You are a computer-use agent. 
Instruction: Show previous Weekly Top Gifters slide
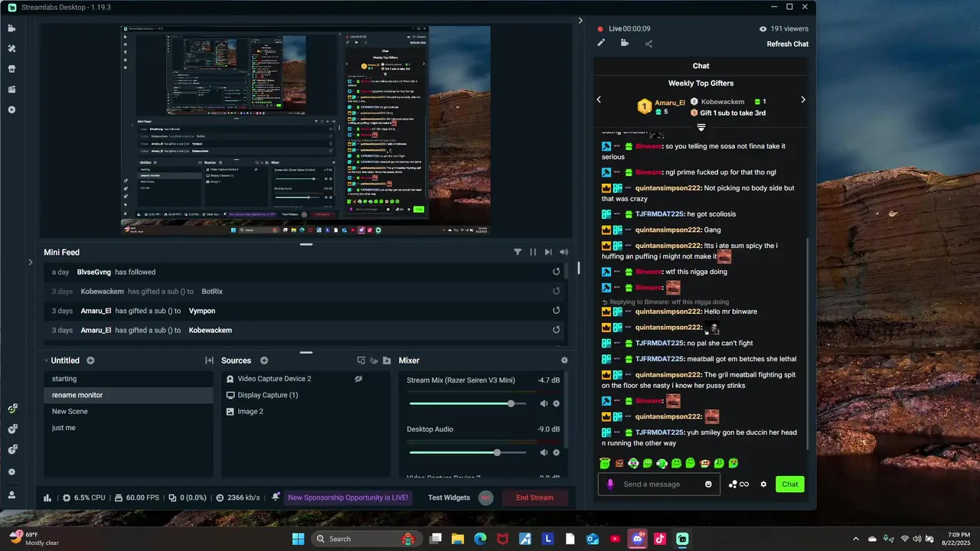pos(599,99)
